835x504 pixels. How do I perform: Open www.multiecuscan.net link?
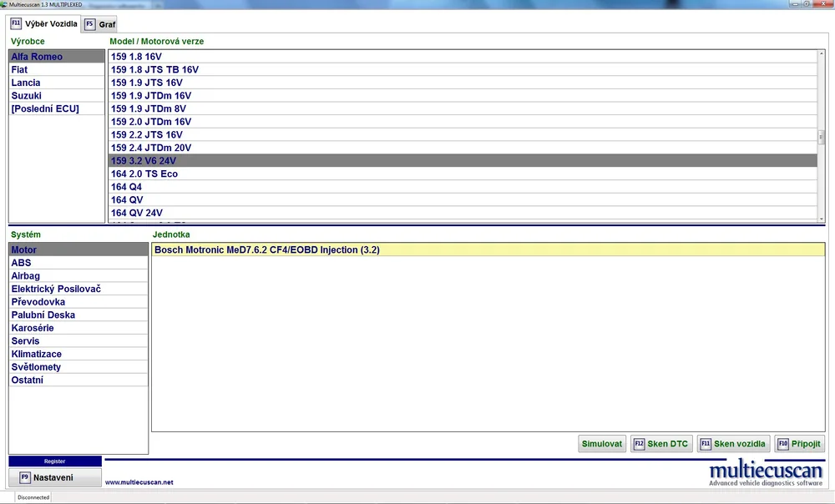point(139,482)
